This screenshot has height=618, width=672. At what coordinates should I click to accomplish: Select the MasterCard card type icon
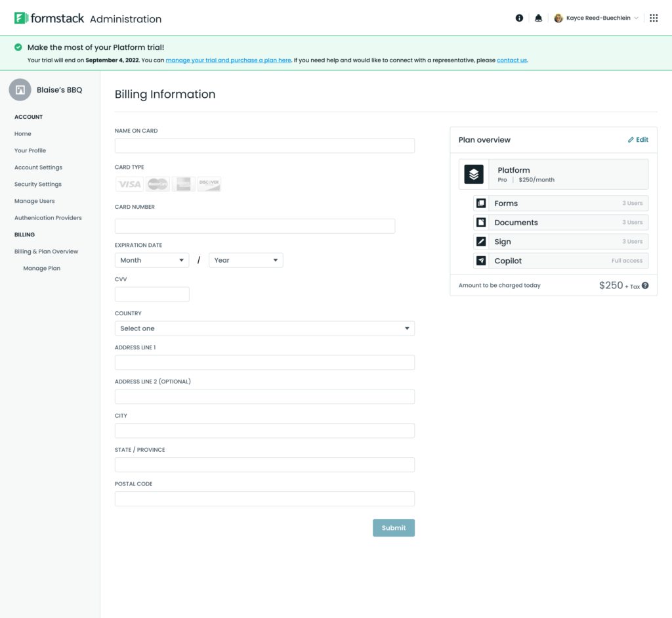[157, 184]
